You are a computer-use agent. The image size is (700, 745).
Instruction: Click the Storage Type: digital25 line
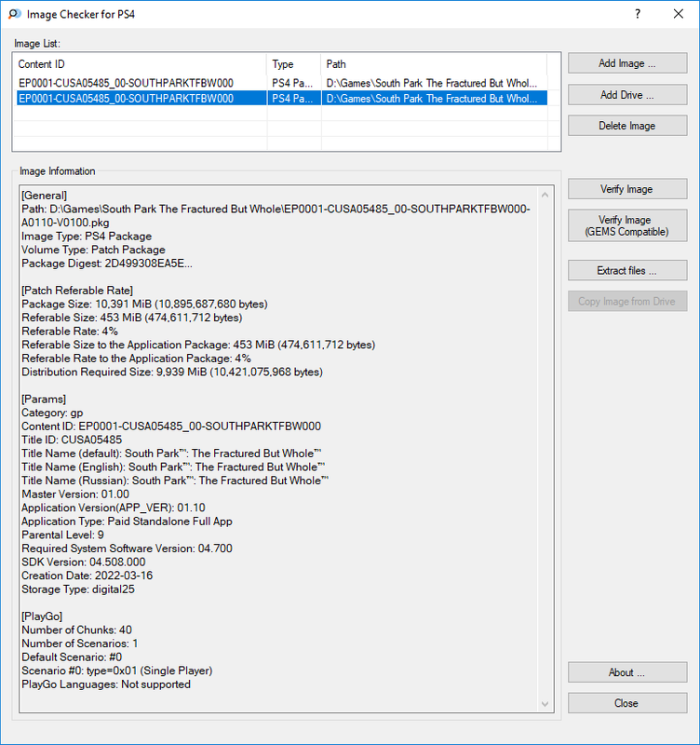(x=78, y=589)
